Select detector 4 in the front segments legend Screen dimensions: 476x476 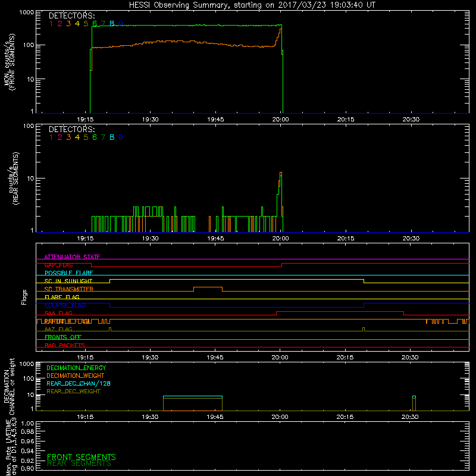click(x=77, y=24)
